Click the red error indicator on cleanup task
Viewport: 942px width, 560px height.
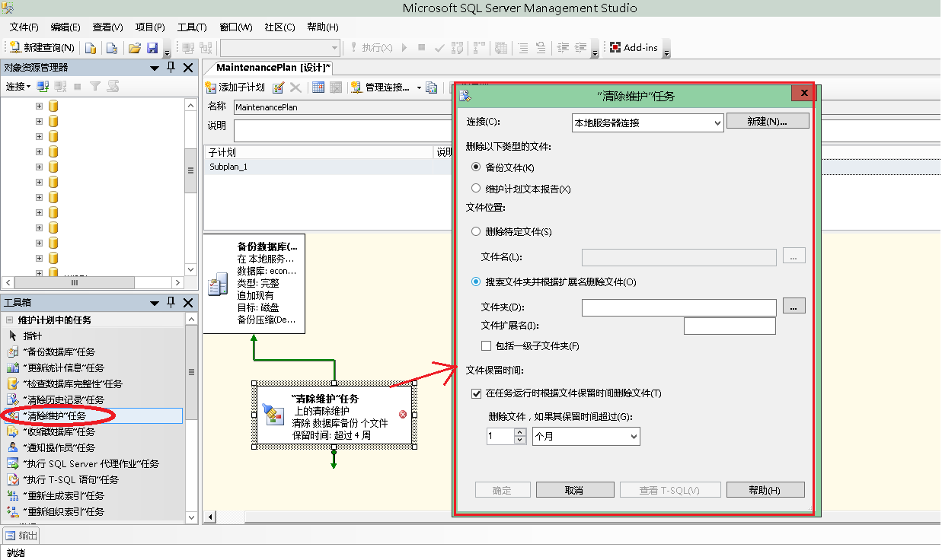coord(403,415)
